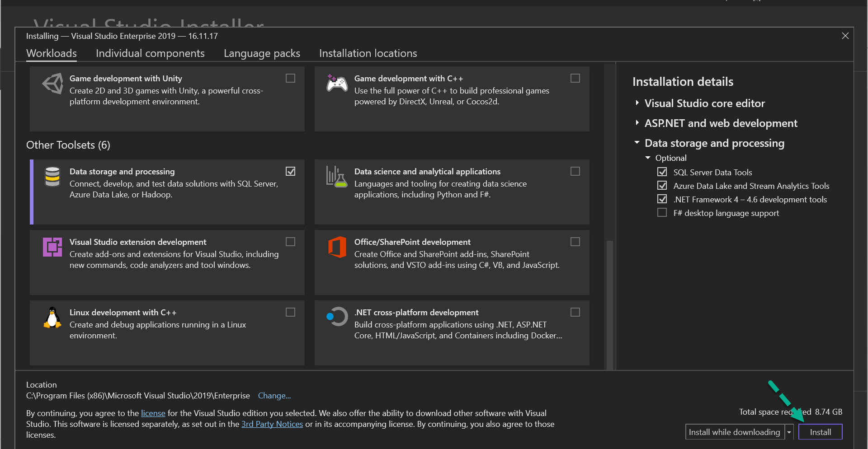Screen dimensions: 868x449
Task: Uncheck Data storage and processing workload
Action: [x=290, y=171]
